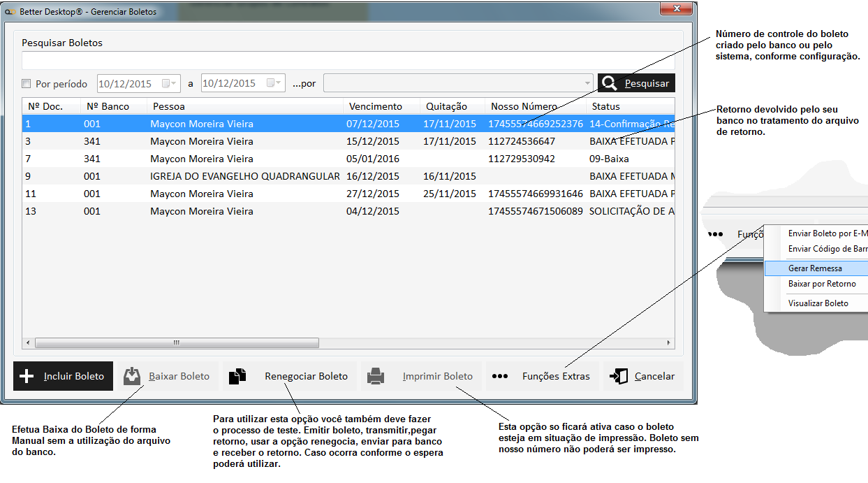
Task: Click the Baixar Boleto inbox icon
Action: click(x=132, y=376)
